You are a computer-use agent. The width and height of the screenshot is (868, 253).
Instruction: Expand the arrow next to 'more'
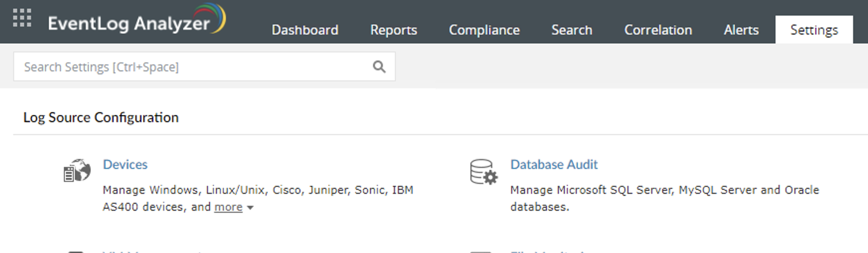click(250, 208)
